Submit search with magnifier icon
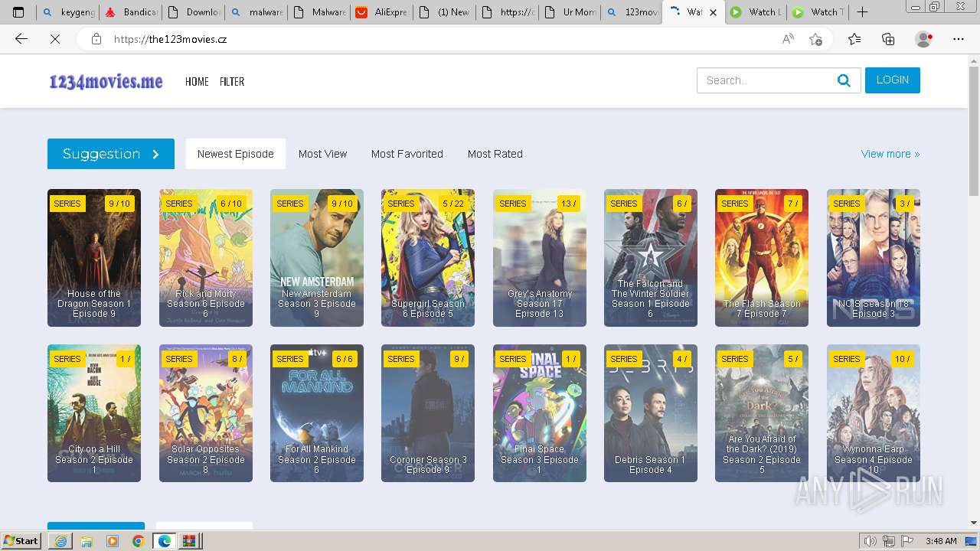This screenshot has width=980, height=551. [x=844, y=80]
